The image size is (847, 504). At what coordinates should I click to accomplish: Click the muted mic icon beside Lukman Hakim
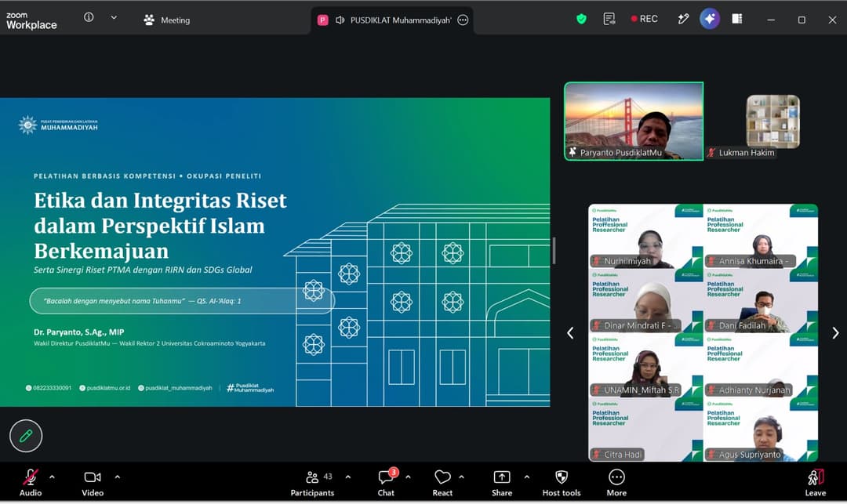click(x=712, y=153)
